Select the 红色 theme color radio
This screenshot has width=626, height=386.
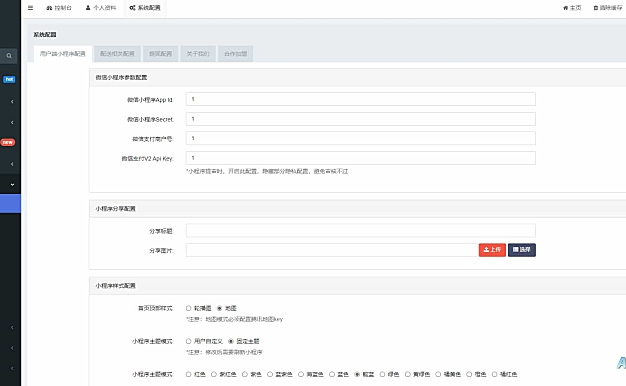click(x=188, y=374)
